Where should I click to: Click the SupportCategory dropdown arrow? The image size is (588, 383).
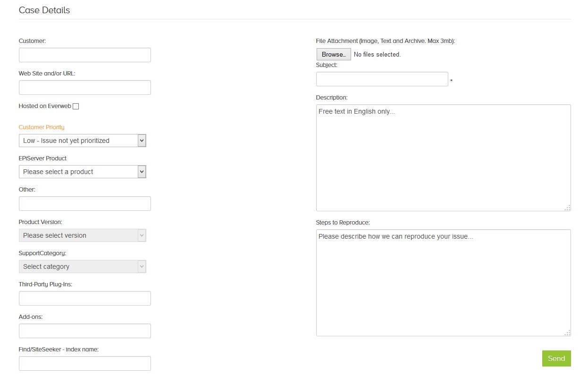point(142,266)
